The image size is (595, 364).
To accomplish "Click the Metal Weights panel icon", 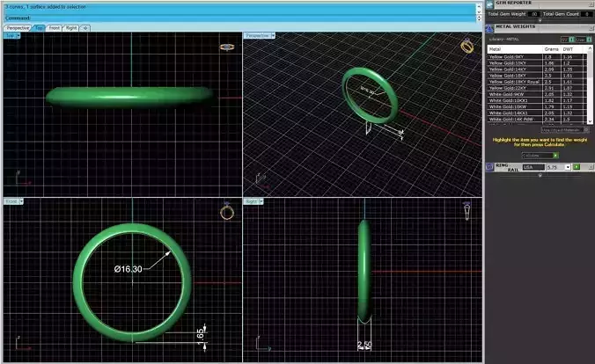I will pos(489,29).
